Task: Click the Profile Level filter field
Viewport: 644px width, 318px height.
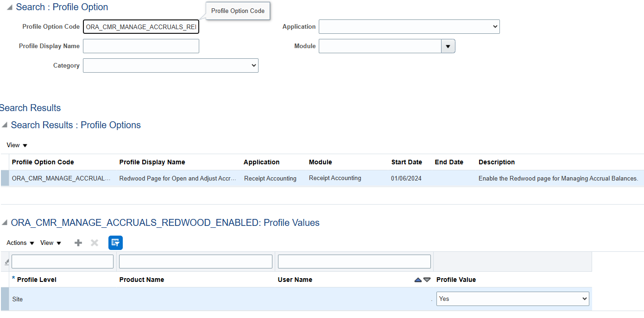Action: (63, 262)
